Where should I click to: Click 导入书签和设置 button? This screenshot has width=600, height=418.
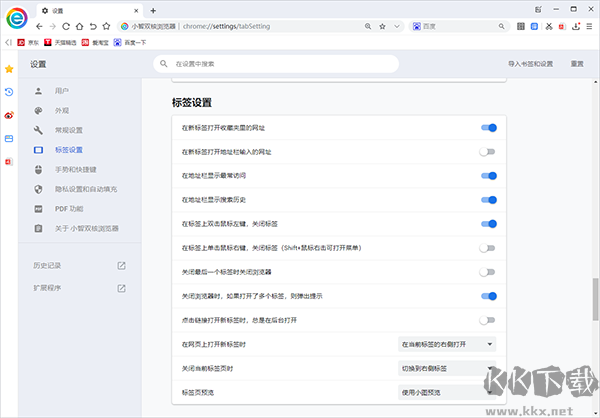[x=530, y=64]
